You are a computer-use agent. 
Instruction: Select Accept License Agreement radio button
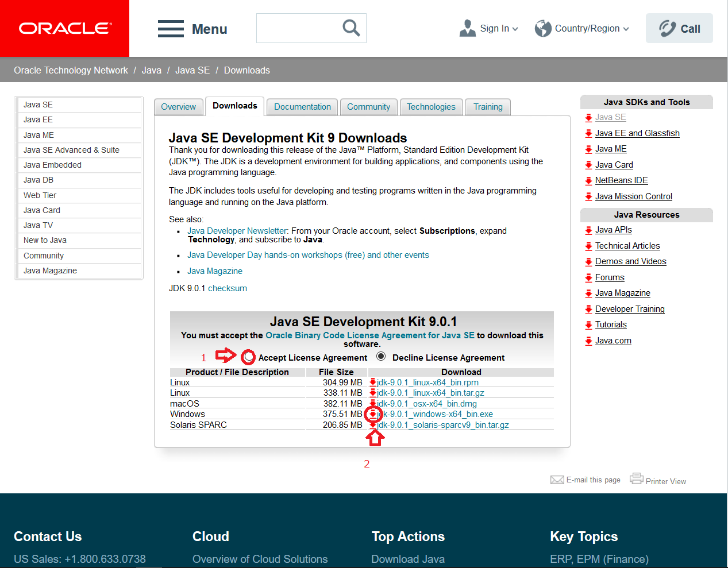[248, 357]
